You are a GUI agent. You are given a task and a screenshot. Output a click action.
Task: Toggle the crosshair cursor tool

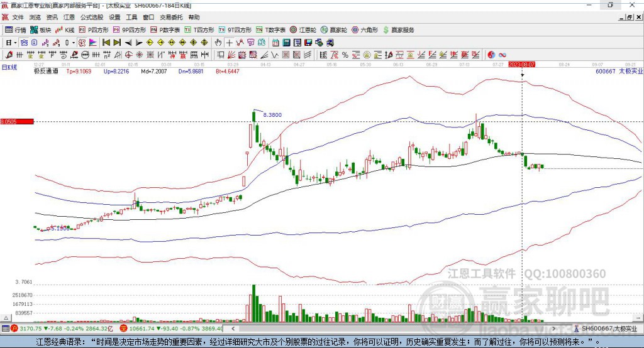[x=229, y=43]
